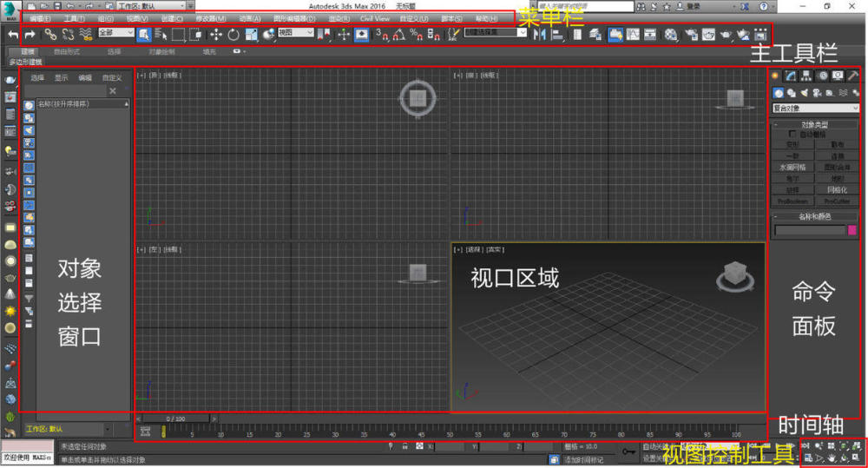Screen dimensions: 868x468
Task: Activate the Select and Scale tool
Action: click(252, 35)
